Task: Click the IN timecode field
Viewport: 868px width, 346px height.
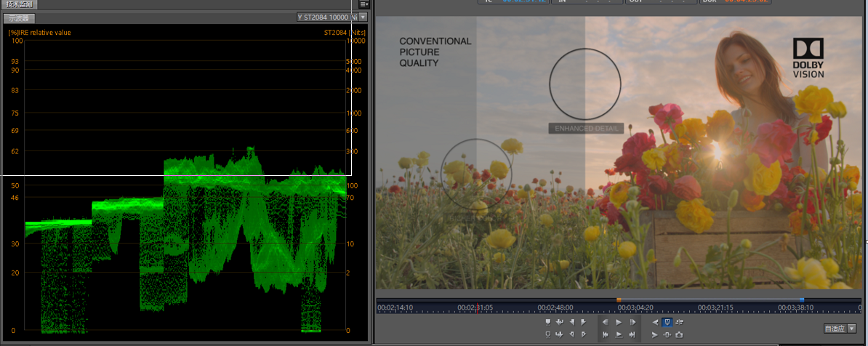Action: 587,1
